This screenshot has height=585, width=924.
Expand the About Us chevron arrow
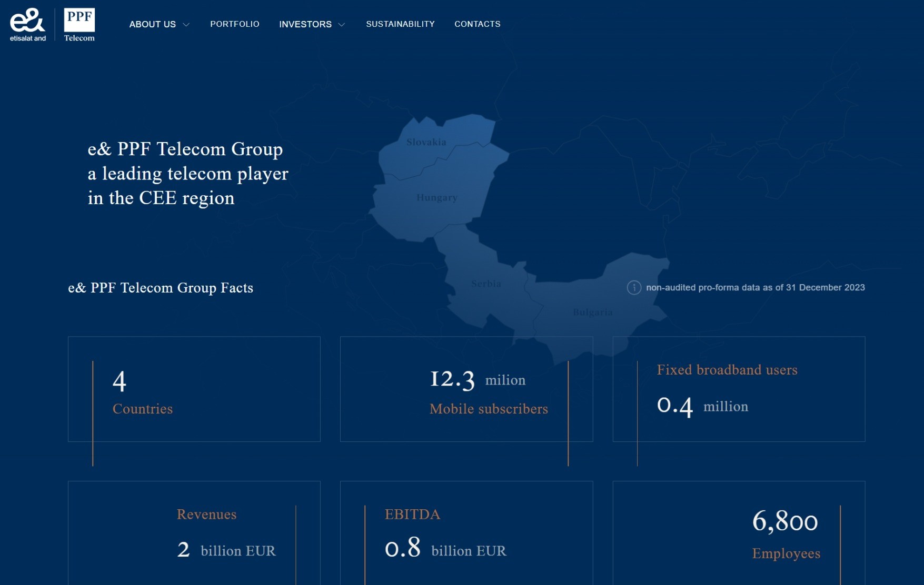186,25
